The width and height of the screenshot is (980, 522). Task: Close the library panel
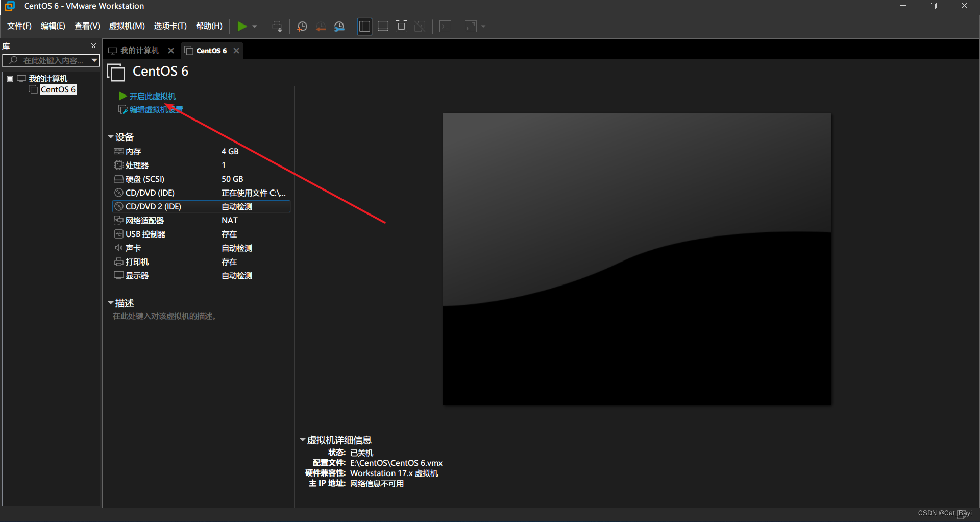[94, 46]
